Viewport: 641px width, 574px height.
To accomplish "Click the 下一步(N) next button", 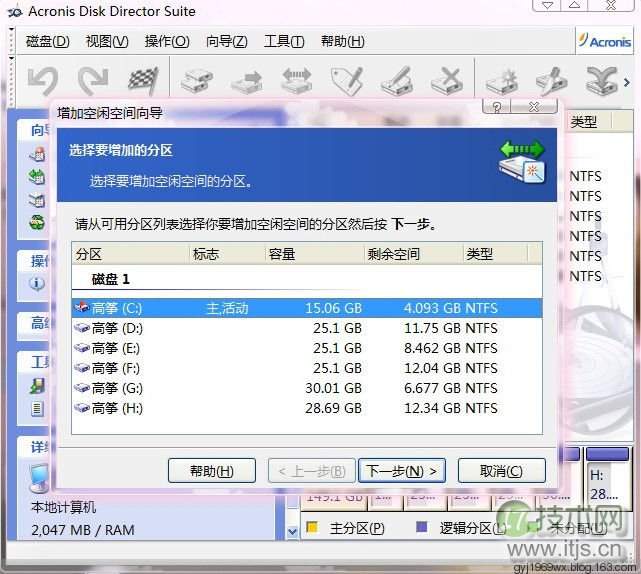I will pyautogui.click(x=401, y=471).
